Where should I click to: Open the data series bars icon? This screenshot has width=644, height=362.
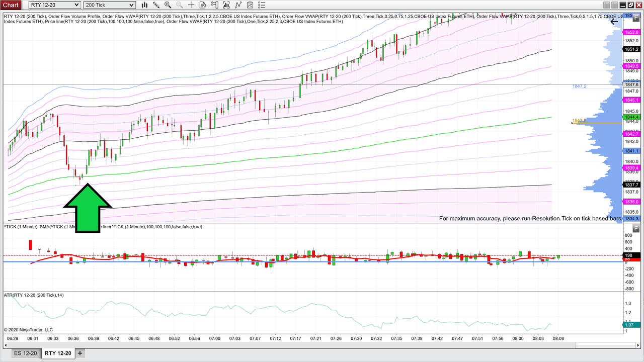[226, 5]
